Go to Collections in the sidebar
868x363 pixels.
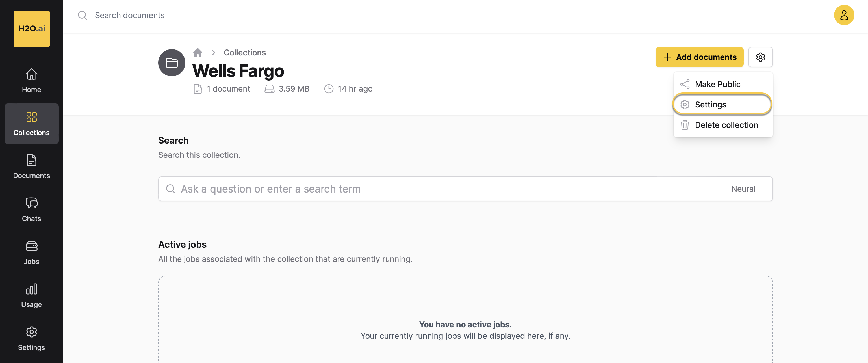coord(31,124)
